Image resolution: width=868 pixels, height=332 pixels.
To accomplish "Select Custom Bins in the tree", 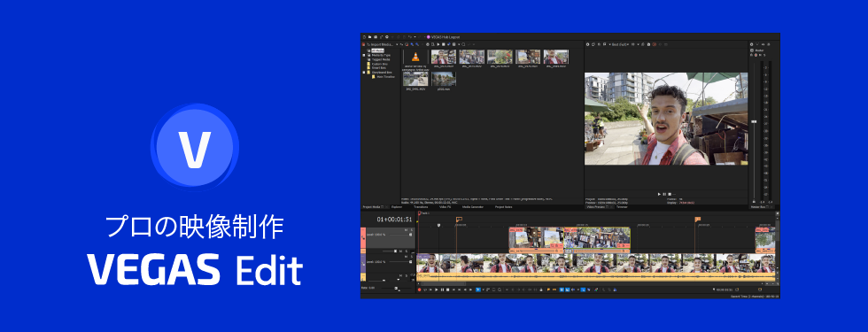I will [x=380, y=64].
